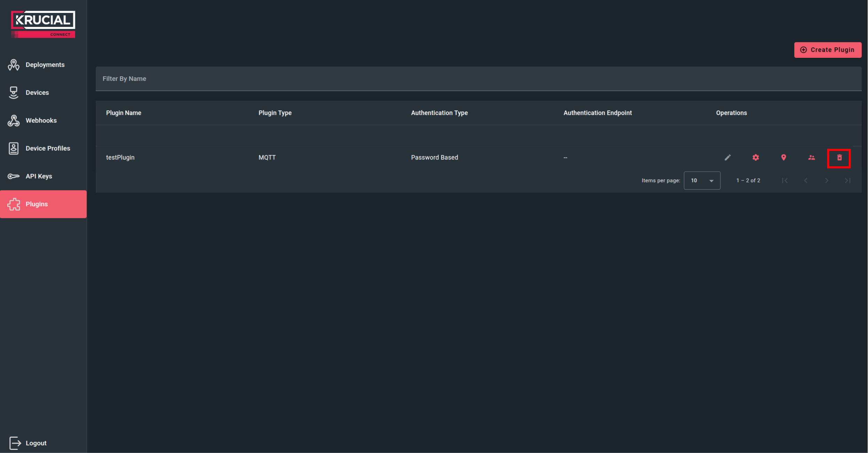The width and height of the screenshot is (868, 453).
Task: Click next page chevron in pagination
Action: (x=827, y=180)
